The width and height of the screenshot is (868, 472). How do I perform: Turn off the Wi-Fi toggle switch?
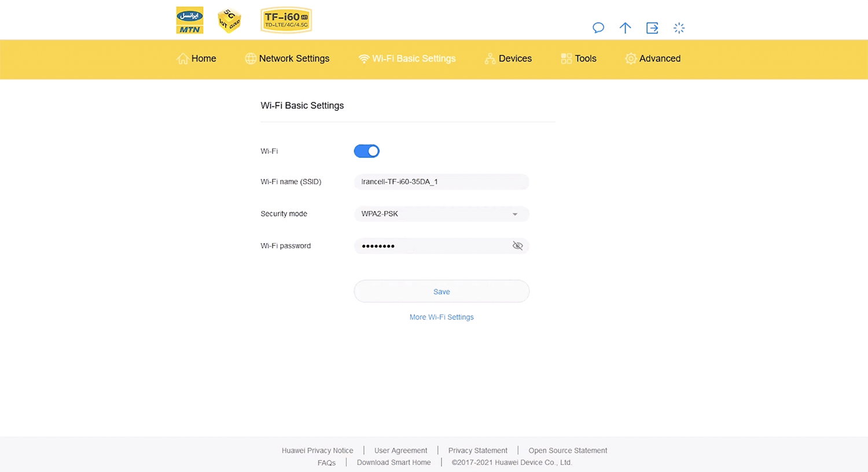click(367, 151)
